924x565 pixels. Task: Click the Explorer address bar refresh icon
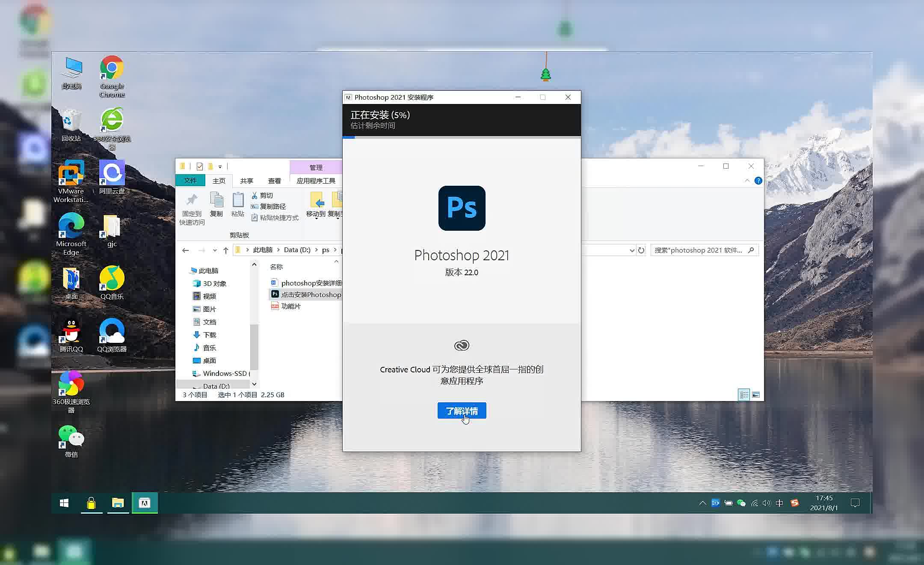pyautogui.click(x=641, y=250)
